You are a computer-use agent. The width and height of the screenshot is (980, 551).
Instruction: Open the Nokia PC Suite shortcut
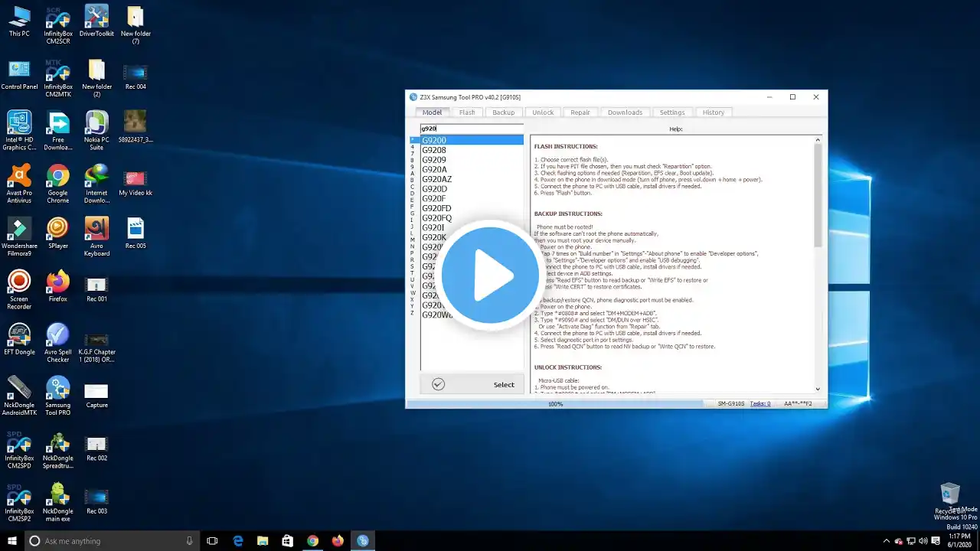click(x=96, y=130)
